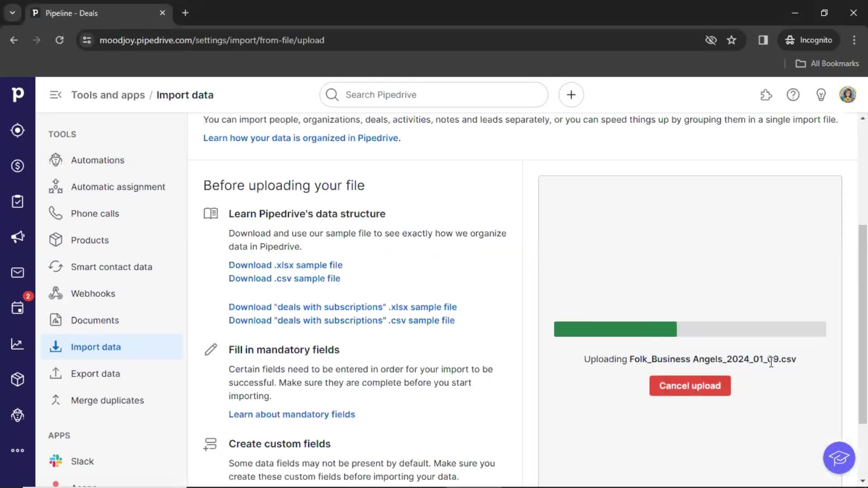868x488 pixels.
Task: Select the Pipeline - Deals browser tab
Action: [x=99, y=13]
